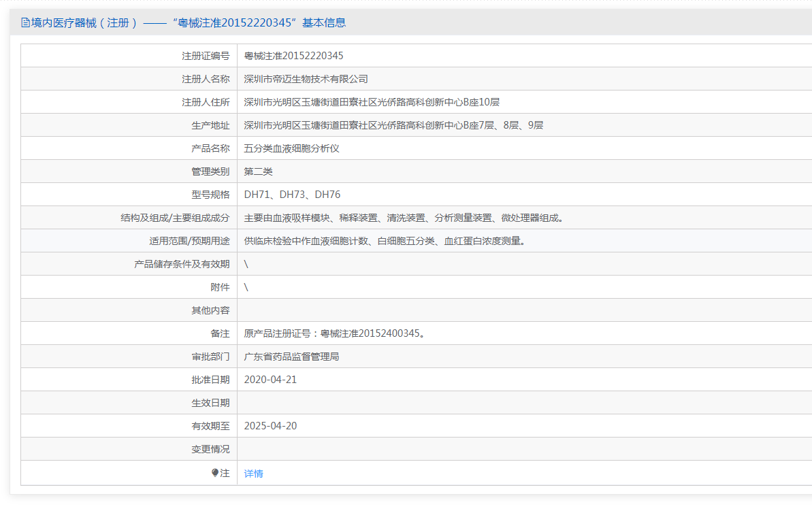Click the 变更情况 label

210,449
